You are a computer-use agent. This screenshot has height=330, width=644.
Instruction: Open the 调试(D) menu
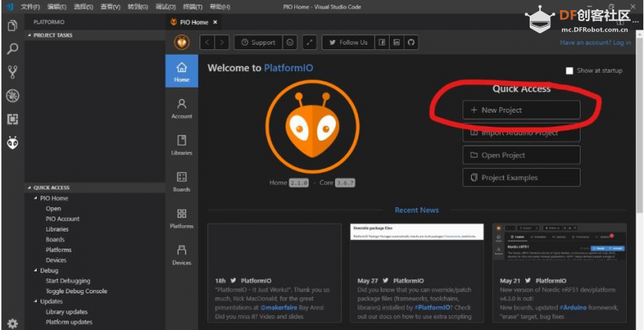(166, 7)
